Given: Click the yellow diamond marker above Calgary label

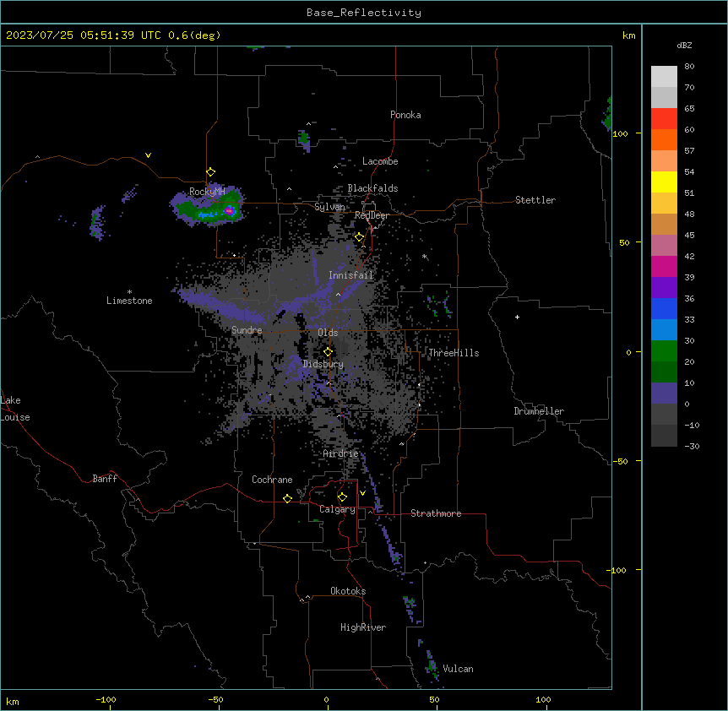Looking at the screenshot, I should tap(342, 497).
